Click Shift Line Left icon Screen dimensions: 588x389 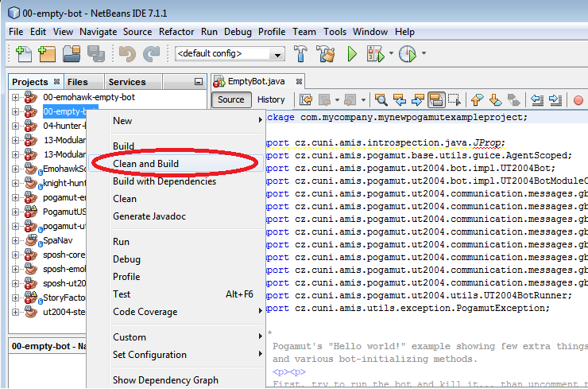tap(537, 100)
